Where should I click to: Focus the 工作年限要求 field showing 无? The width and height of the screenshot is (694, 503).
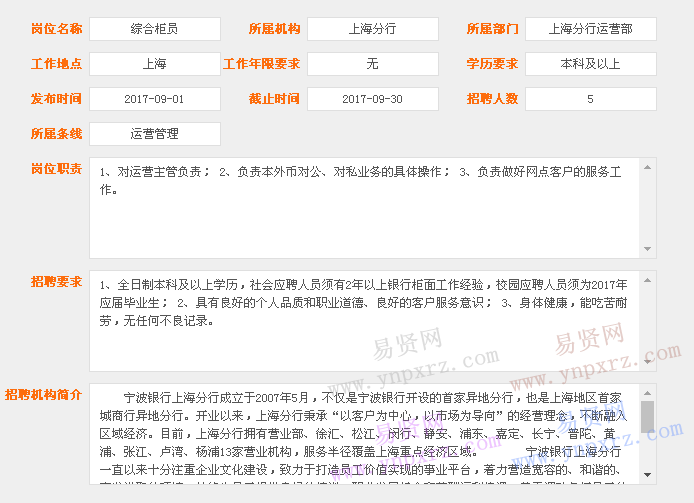tap(372, 64)
